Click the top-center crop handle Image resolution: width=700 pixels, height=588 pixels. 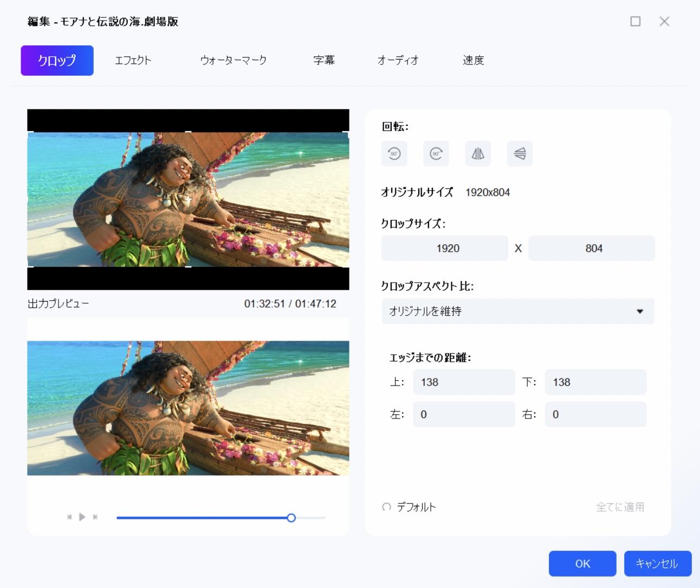coord(188,132)
